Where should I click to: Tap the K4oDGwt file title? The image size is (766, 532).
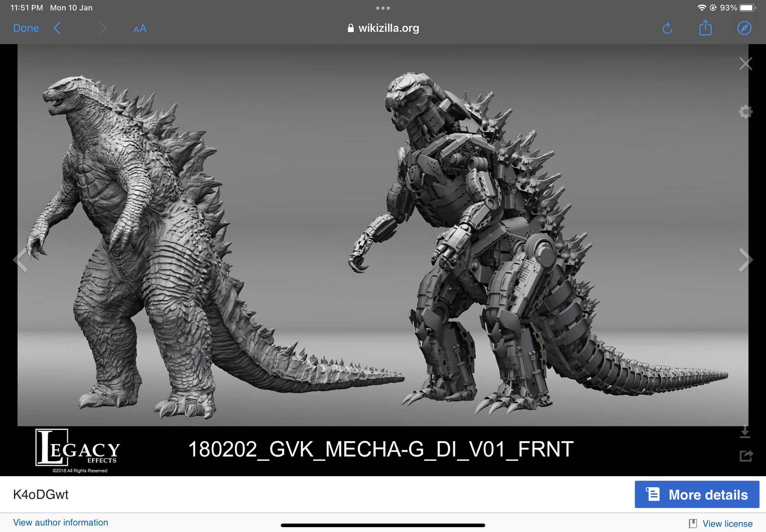point(41,495)
